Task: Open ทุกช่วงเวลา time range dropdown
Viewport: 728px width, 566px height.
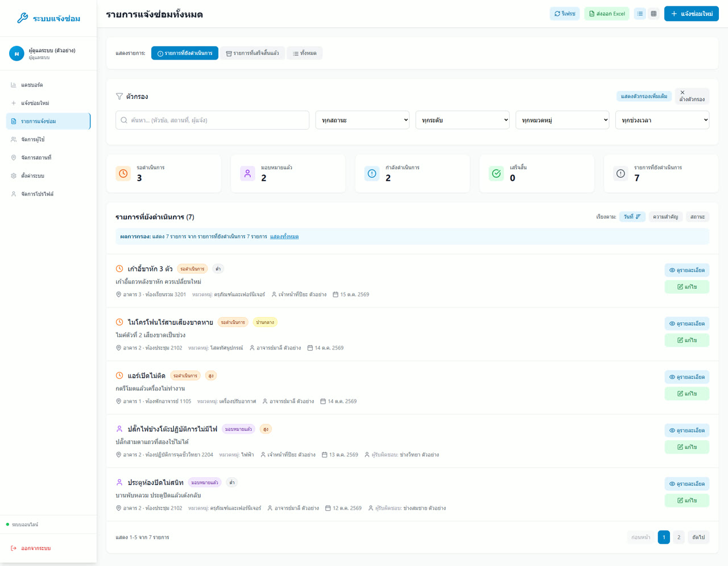Action: [x=663, y=120]
